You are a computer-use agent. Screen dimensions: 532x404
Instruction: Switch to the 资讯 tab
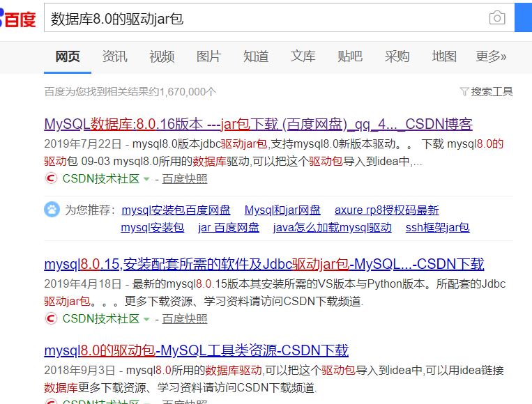point(114,56)
